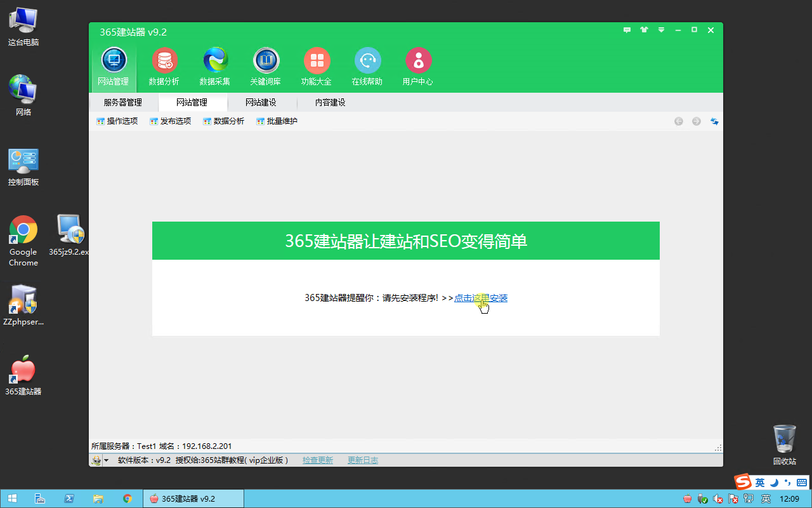812x508 pixels.
Task: Open the skin (shirt) icon in title bar
Action: pos(645,30)
